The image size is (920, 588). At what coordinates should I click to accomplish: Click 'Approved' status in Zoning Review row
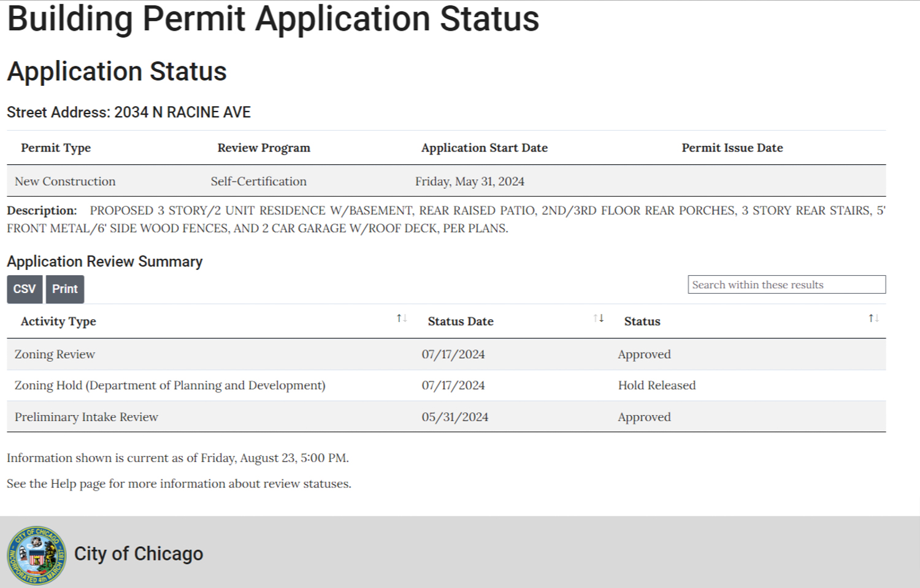click(x=645, y=354)
